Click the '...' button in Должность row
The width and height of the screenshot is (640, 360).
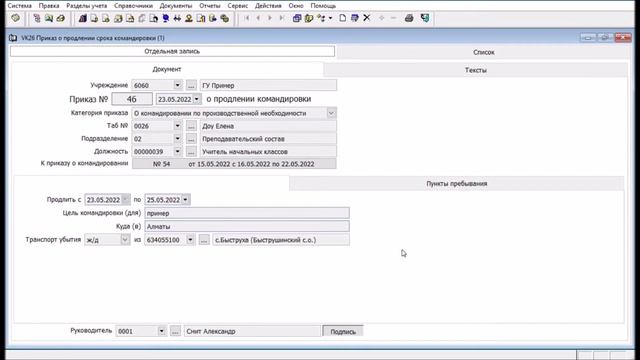coord(191,151)
